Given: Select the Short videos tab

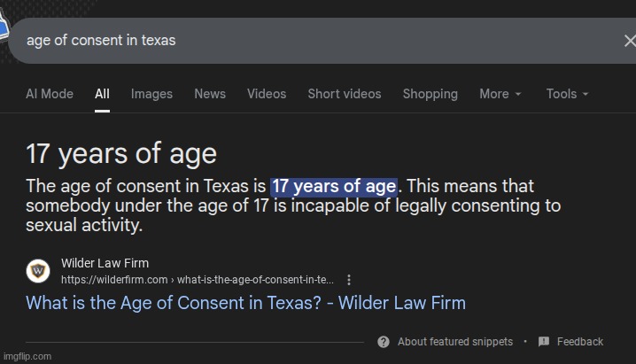Looking at the screenshot, I should pos(345,94).
